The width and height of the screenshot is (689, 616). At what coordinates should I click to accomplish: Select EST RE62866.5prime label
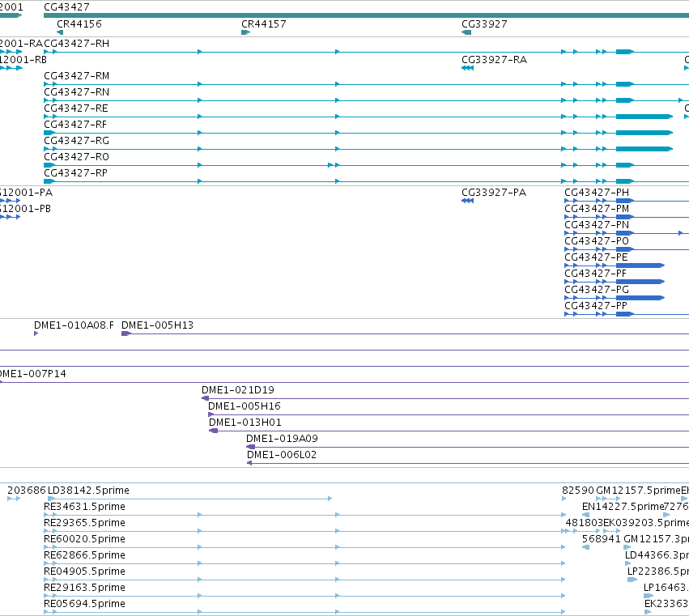point(84,556)
